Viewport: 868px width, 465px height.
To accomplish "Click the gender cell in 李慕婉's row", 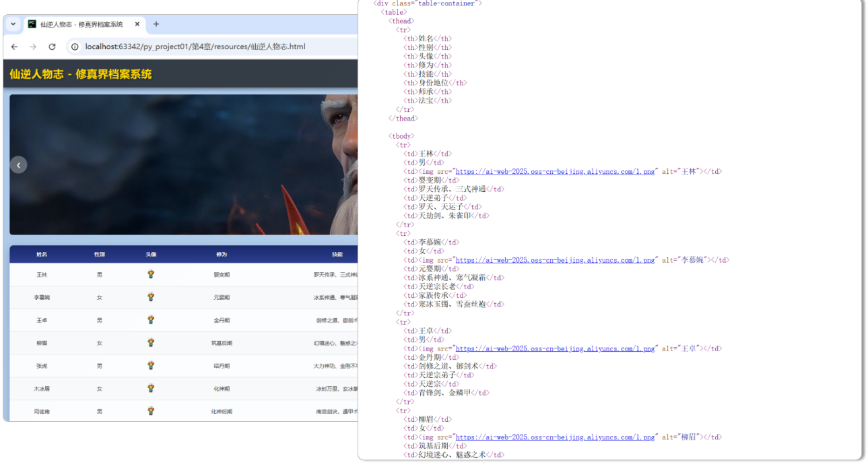I will (100, 297).
